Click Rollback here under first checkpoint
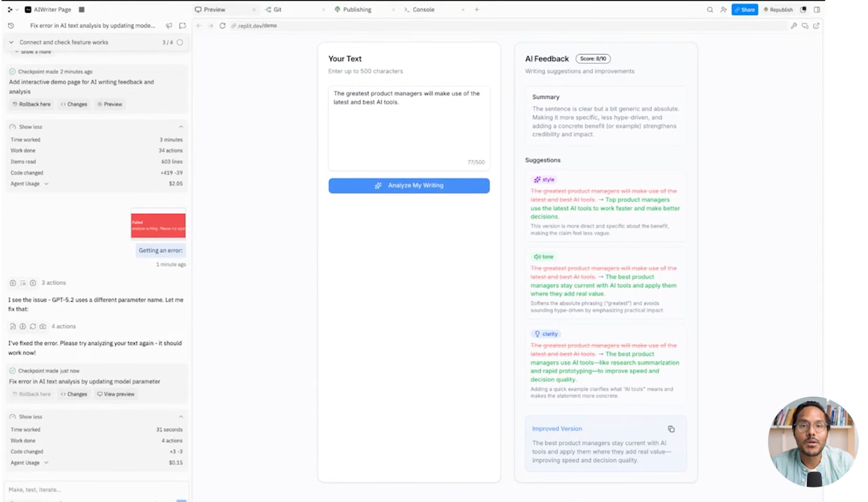The image size is (868, 502). coord(31,104)
